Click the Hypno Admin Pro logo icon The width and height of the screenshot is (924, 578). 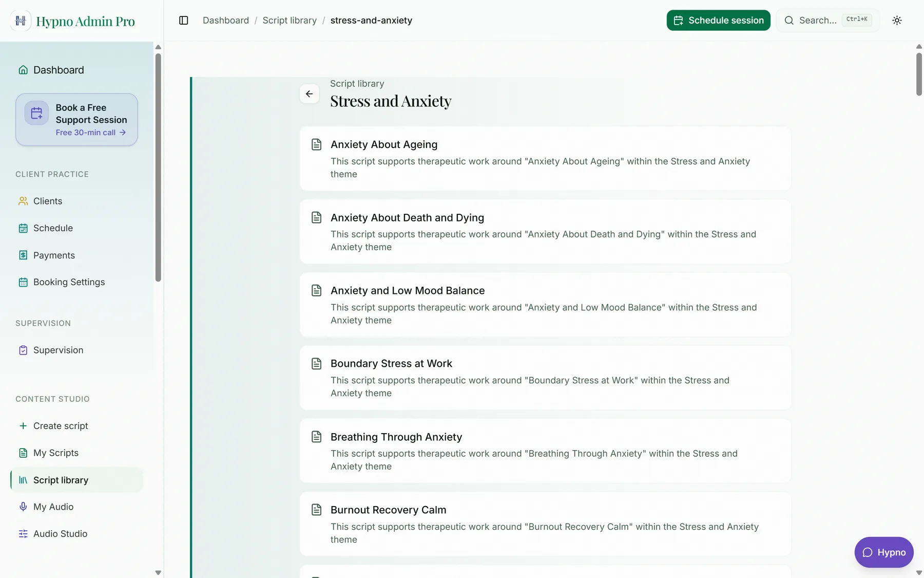tap(21, 21)
